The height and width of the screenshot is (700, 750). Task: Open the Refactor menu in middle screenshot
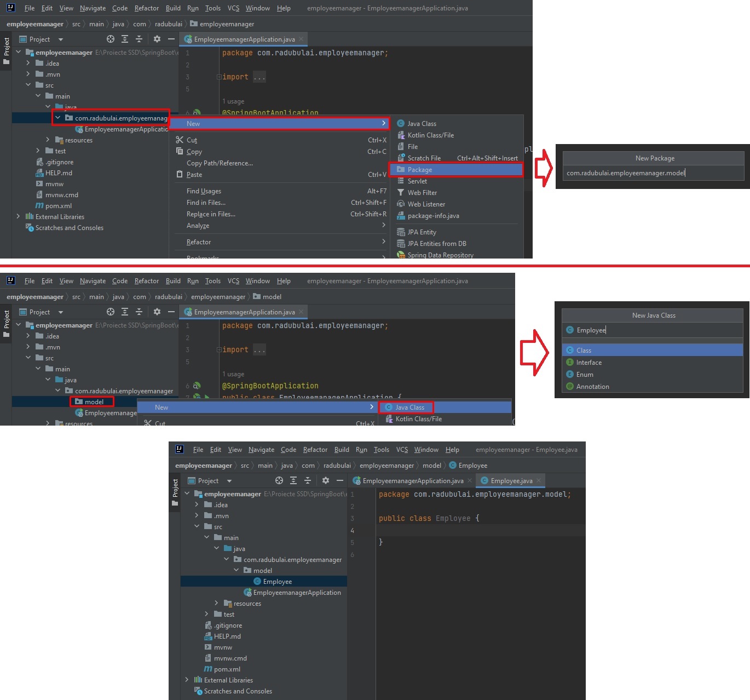pyautogui.click(x=147, y=281)
